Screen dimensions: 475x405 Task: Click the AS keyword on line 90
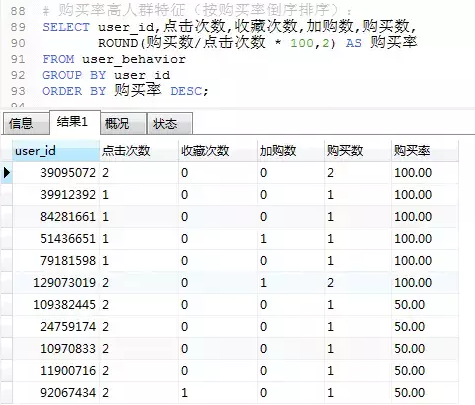point(354,43)
